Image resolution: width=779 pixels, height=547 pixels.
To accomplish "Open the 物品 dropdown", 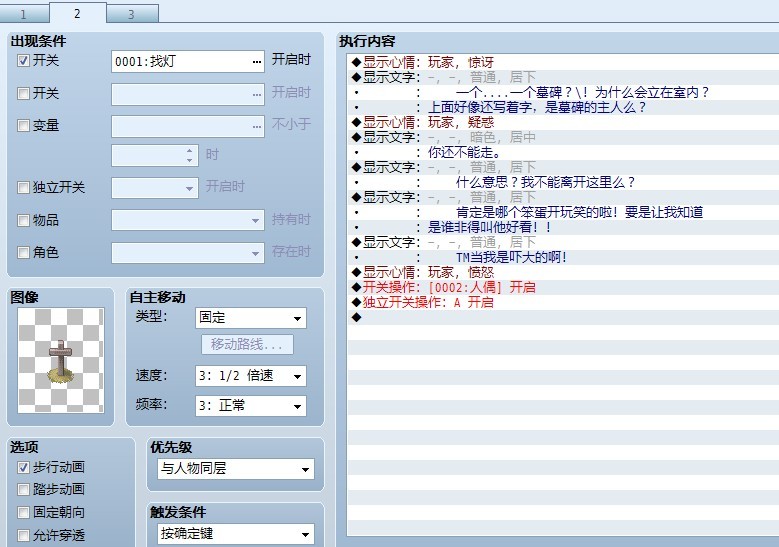I will (188, 221).
